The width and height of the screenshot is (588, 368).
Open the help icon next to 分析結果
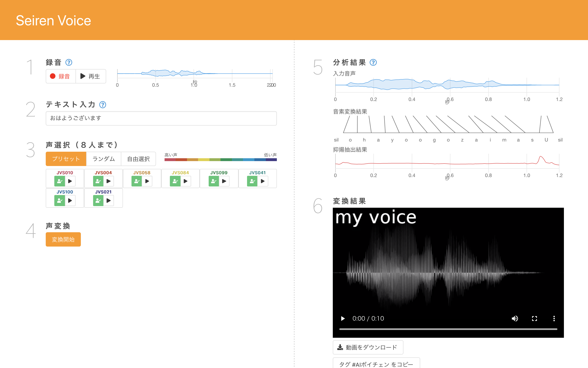(373, 63)
